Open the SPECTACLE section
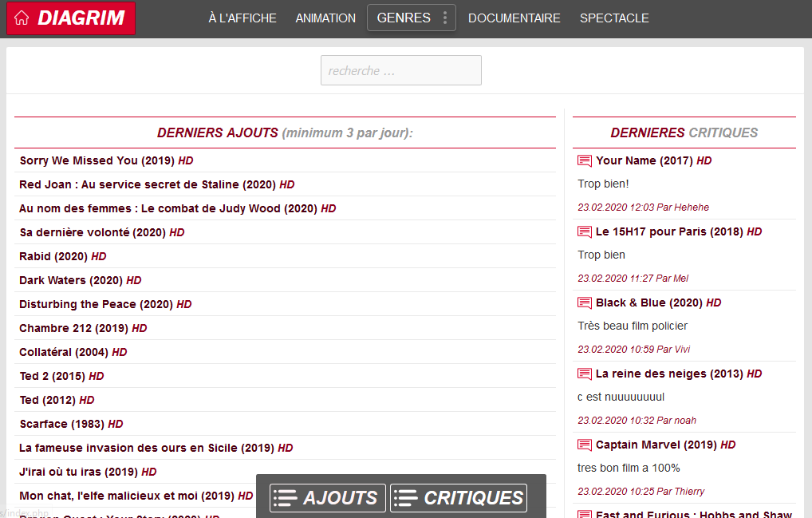Image resolution: width=812 pixels, height=518 pixels. (614, 18)
